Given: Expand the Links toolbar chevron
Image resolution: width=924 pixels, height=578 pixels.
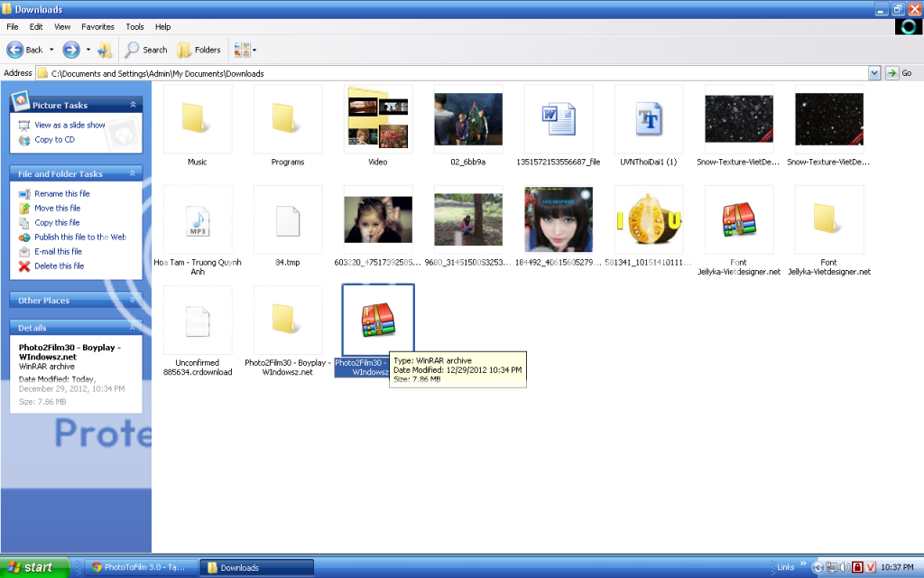Looking at the screenshot, I should pos(802,564).
